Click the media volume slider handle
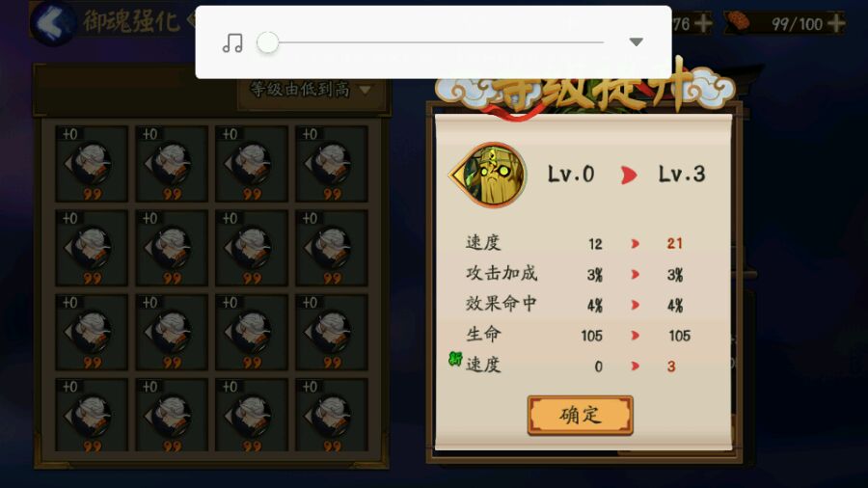This screenshot has height=488, width=868. coord(268,42)
